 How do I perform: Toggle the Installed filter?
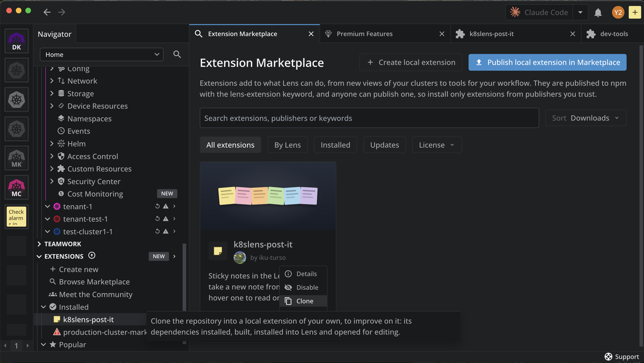pyautogui.click(x=335, y=145)
